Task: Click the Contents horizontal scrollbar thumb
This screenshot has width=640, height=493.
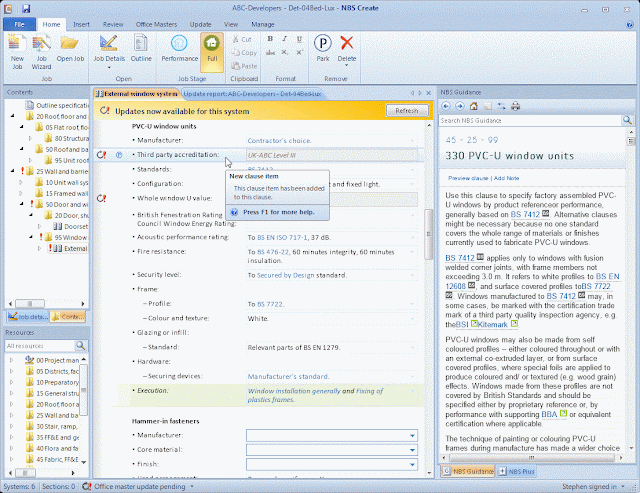Action: [x=30, y=304]
